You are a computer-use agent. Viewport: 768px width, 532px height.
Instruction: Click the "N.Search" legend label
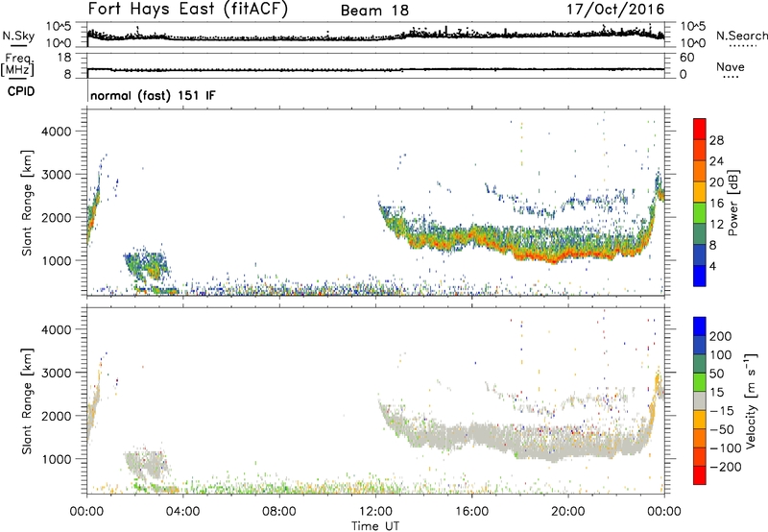tap(741, 36)
